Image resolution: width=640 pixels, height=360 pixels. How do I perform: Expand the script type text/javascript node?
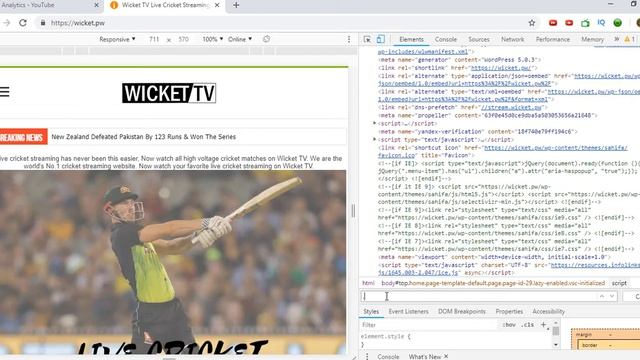pyautogui.click(x=374, y=139)
